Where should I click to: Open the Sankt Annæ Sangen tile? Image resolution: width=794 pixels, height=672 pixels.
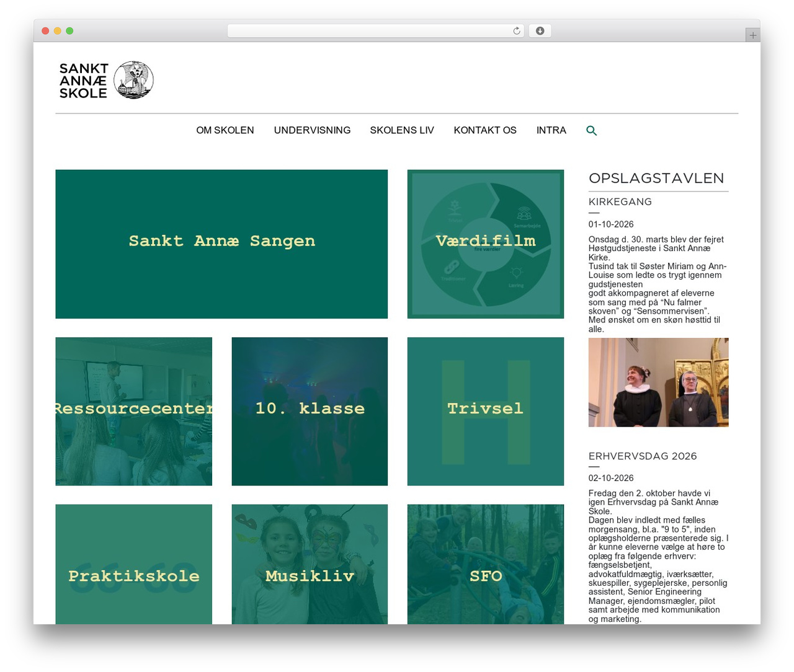click(x=221, y=244)
